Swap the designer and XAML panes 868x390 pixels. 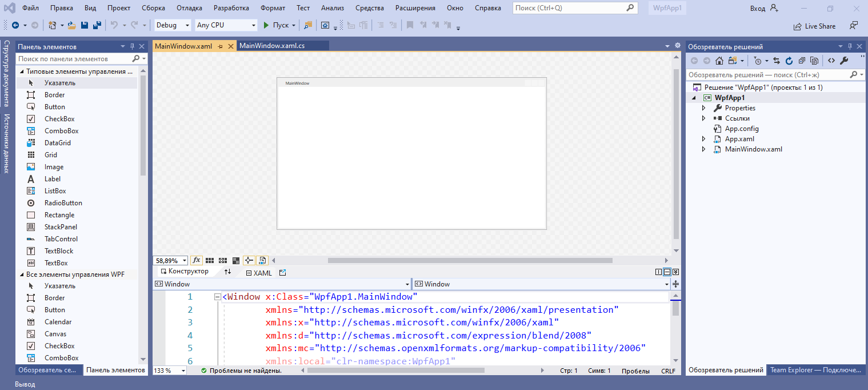(227, 272)
